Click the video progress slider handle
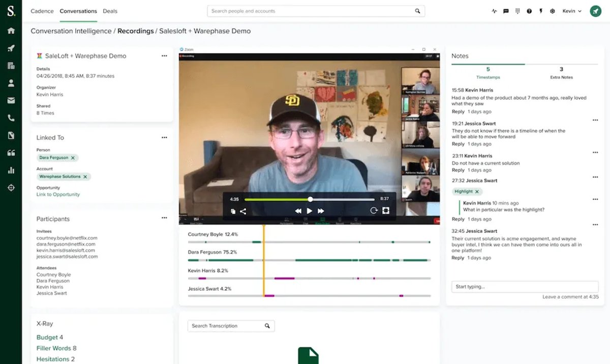 click(x=310, y=199)
